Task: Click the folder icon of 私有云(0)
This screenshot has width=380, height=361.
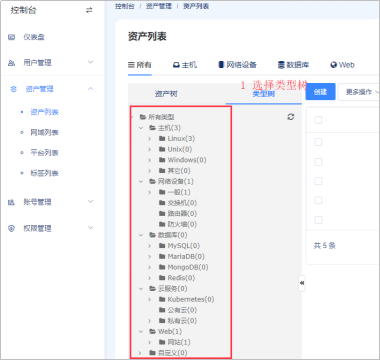Action: pyautogui.click(x=162, y=321)
